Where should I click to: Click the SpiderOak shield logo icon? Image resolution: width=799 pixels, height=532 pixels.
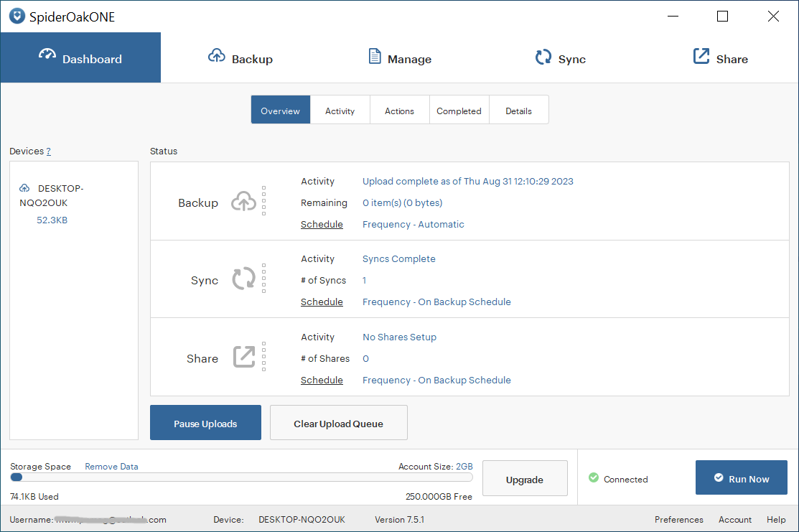(16, 16)
